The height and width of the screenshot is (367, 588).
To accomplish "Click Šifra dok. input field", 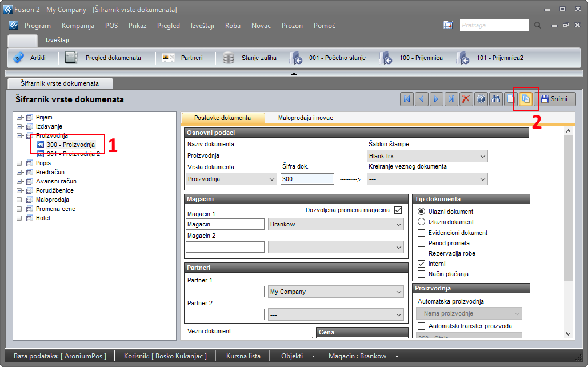I will pyautogui.click(x=307, y=179).
